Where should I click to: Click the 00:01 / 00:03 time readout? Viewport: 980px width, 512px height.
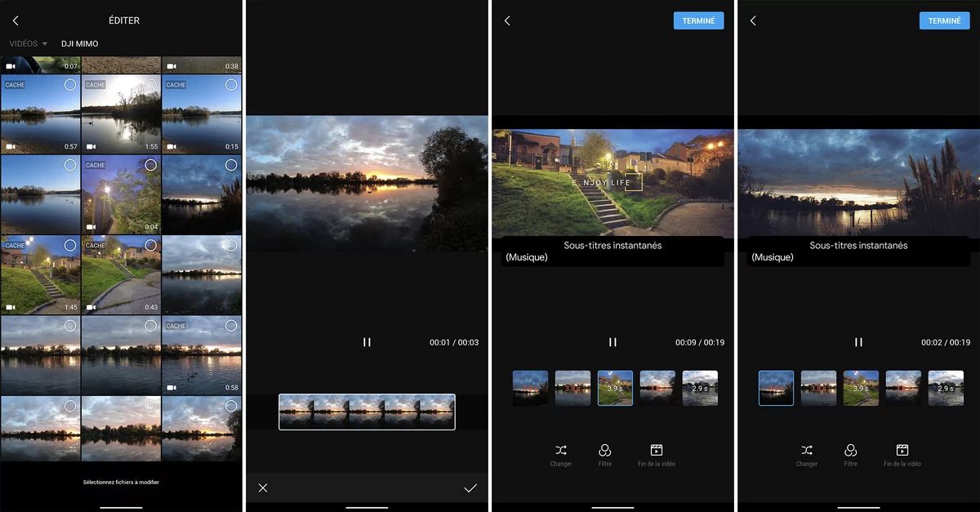(x=454, y=343)
